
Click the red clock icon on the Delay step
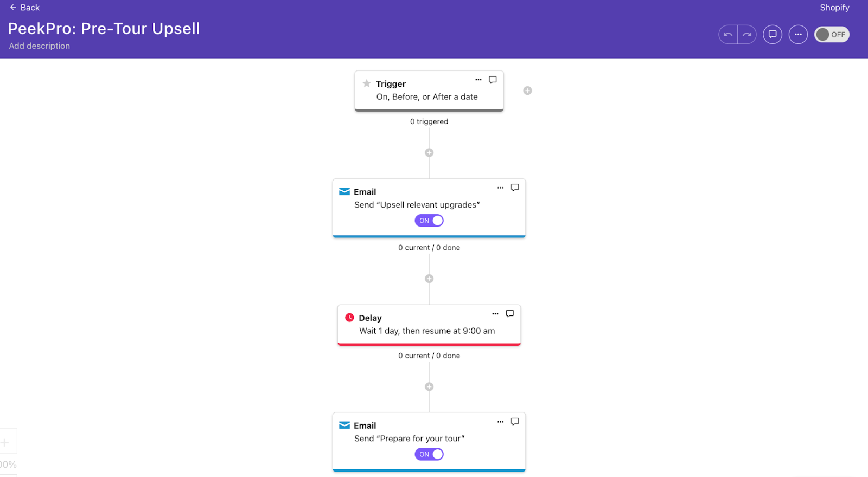[350, 317]
